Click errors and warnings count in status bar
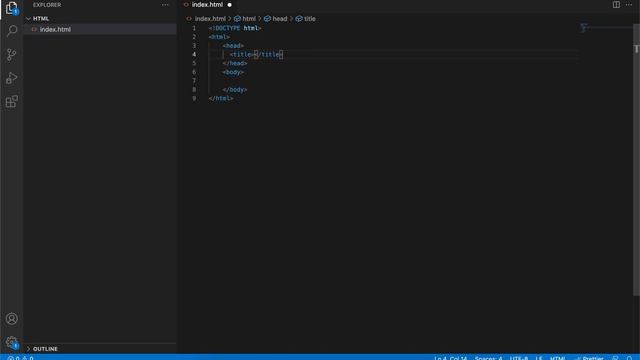 coord(20,358)
